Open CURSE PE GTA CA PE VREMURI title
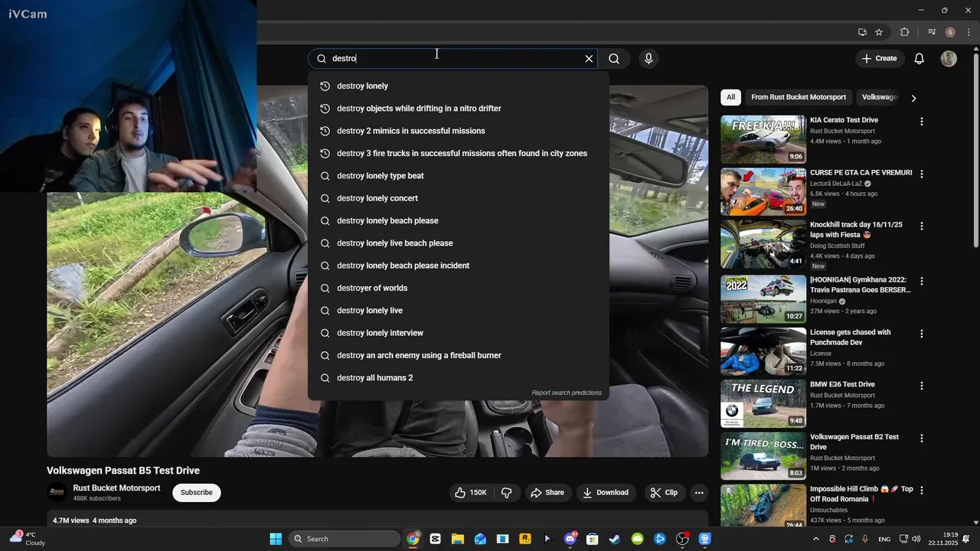Viewport: 980px width, 551px height. click(x=861, y=173)
